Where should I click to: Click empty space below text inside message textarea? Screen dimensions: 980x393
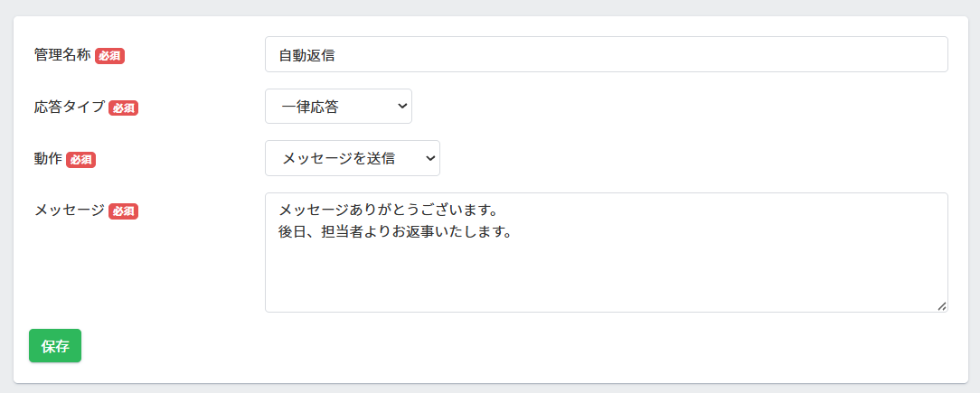click(606, 280)
